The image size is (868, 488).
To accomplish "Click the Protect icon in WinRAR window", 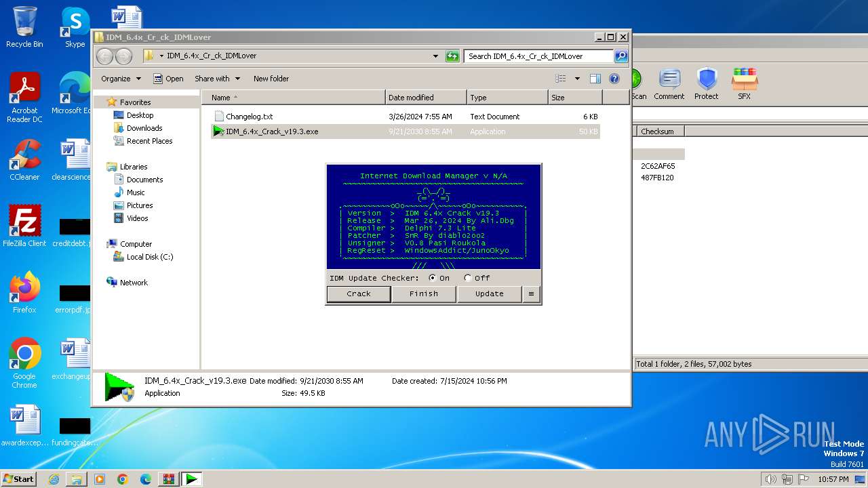I will click(x=707, y=85).
